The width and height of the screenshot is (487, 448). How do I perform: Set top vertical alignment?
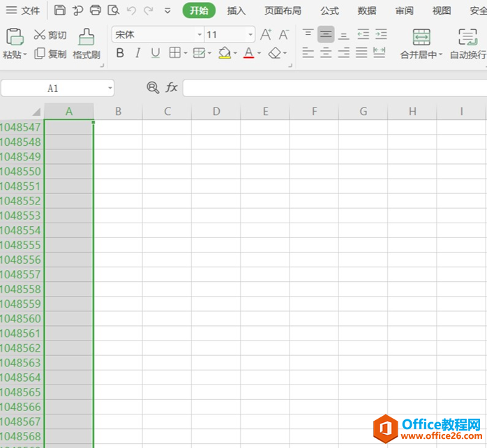pyautogui.click(x=308, y=34)
